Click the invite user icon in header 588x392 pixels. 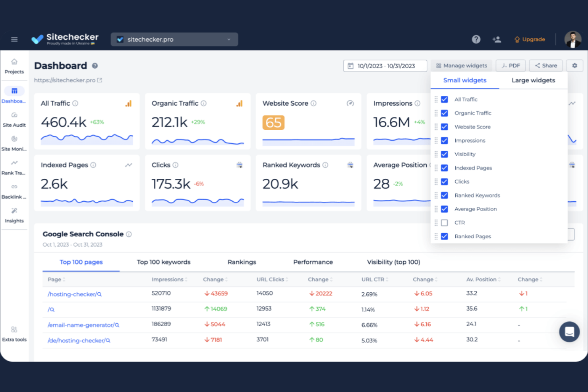click(497, 39)
